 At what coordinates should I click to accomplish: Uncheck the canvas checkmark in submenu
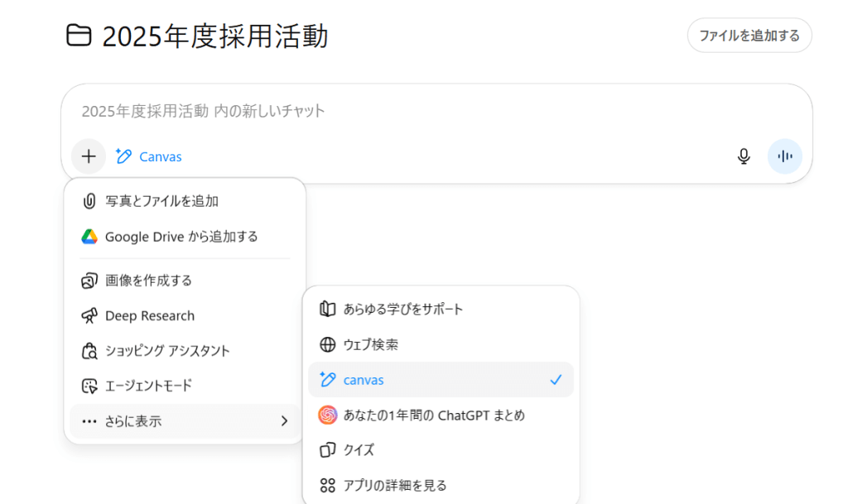point(556,380)
